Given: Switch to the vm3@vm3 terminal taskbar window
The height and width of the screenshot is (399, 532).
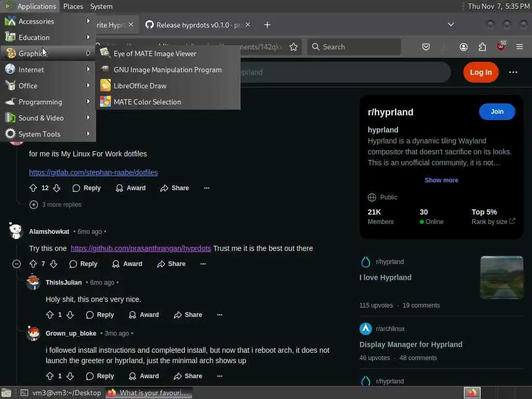Looking at the screenshot, I should (61, 393).
